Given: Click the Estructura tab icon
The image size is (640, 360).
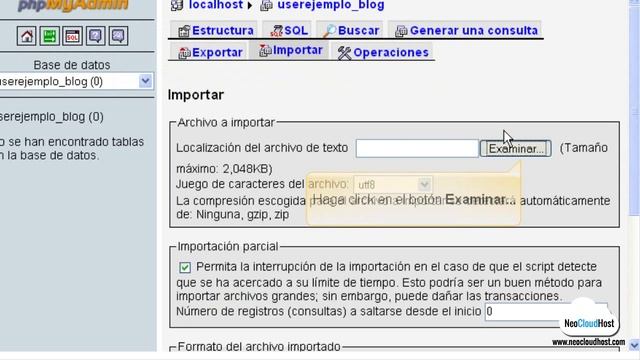Looking at the screenshot, I should tap(184, 31).
